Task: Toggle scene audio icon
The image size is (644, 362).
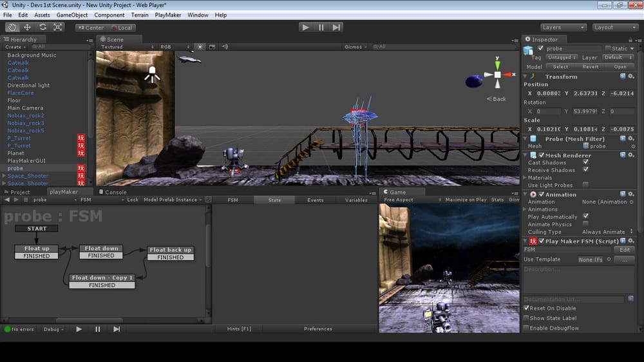Action: (225, 47)
